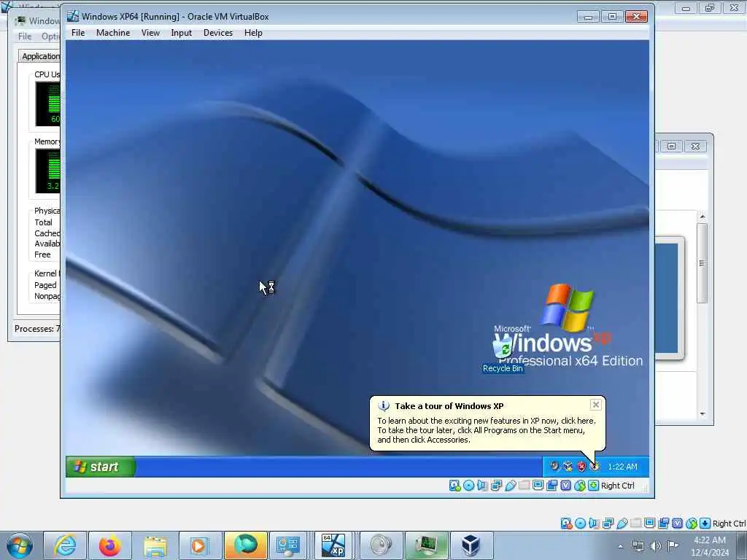The width and height of the screenshot is (747, 560).
Task: Click the Windows 7 volume tray icon
Action: [x=656, y=546]
